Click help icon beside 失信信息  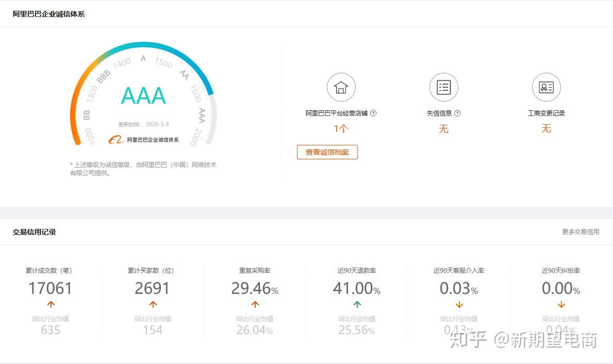click(x=457, y=113)
